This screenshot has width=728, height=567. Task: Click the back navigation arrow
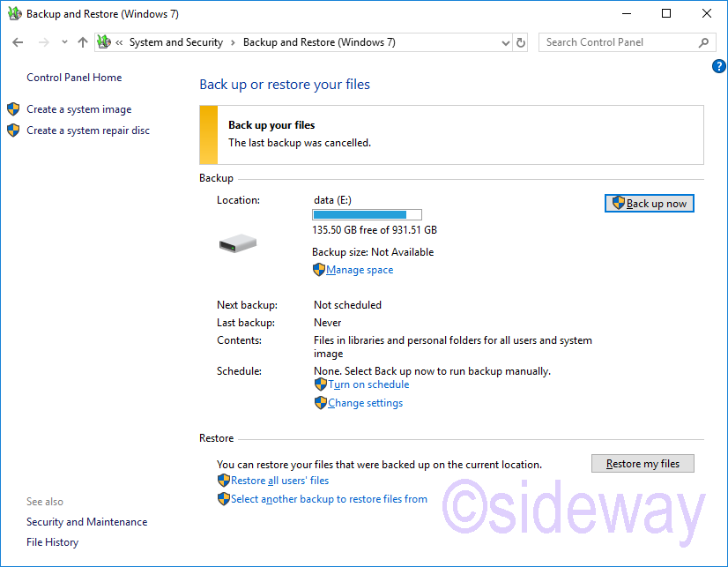19,42
